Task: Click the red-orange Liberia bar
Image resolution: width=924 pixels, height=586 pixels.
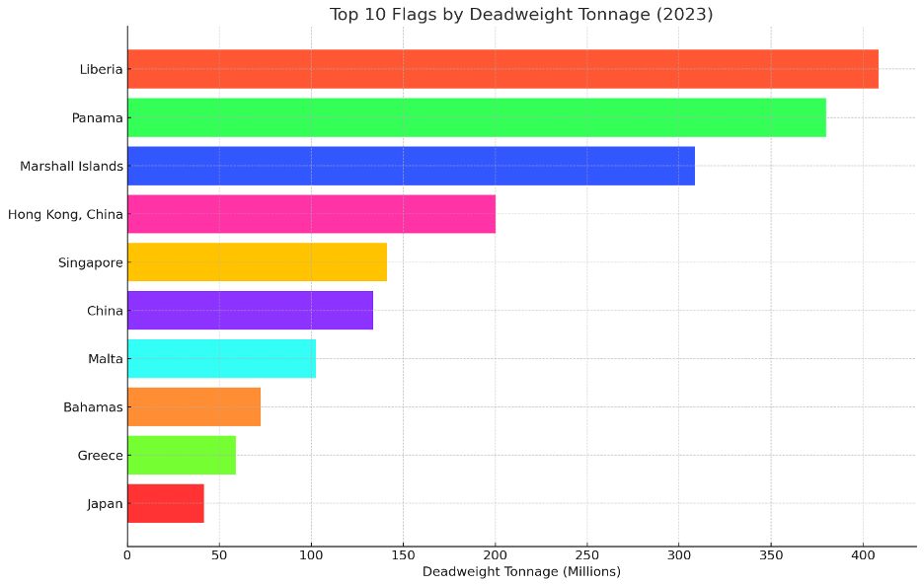Action: point(502,69)
